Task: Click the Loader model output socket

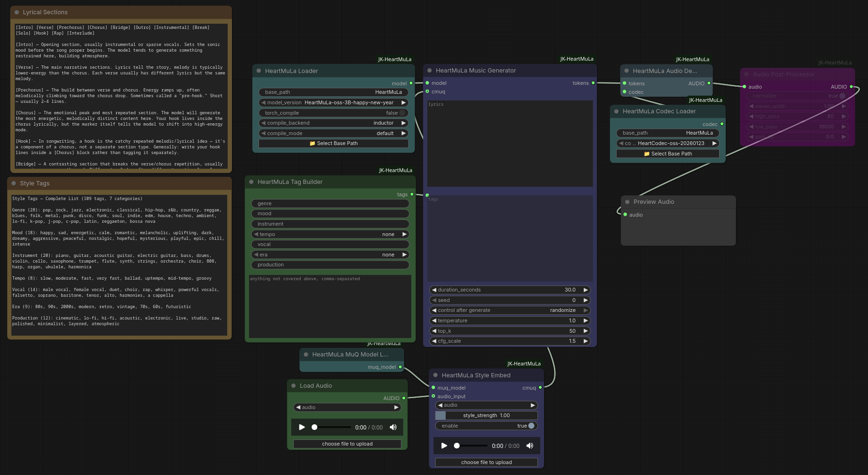Action: [x=411, y=83]
